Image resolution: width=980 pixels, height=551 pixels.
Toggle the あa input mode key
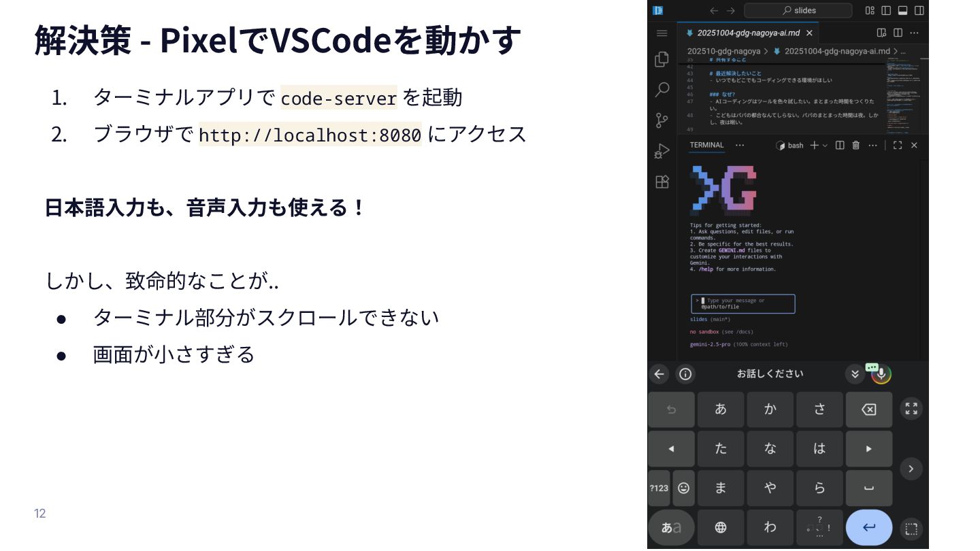click(x=672, y=527)
